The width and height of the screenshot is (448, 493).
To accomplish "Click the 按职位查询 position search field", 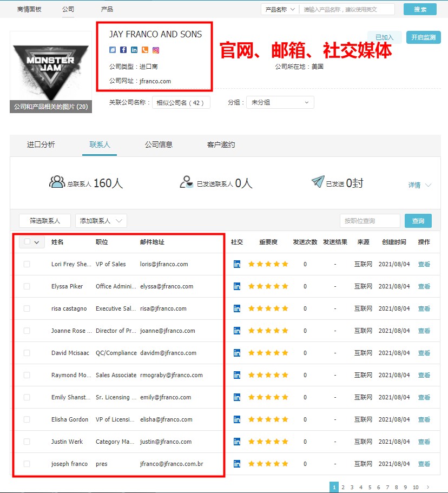I will click(x=370, y=221).
